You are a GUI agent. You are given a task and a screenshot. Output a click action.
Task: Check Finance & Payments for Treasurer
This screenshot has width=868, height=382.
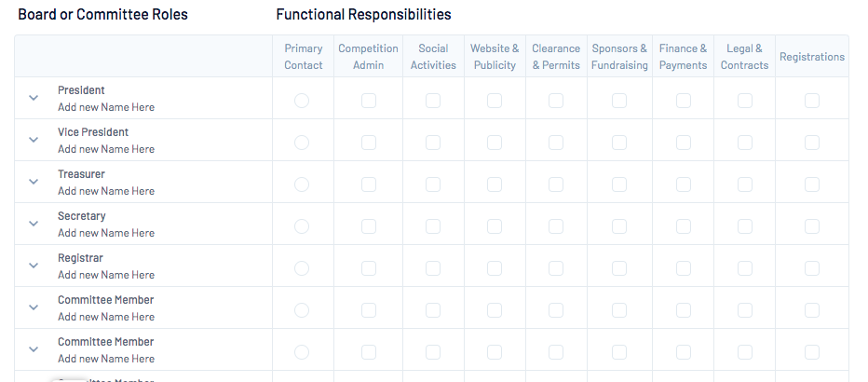click(683, 184)
